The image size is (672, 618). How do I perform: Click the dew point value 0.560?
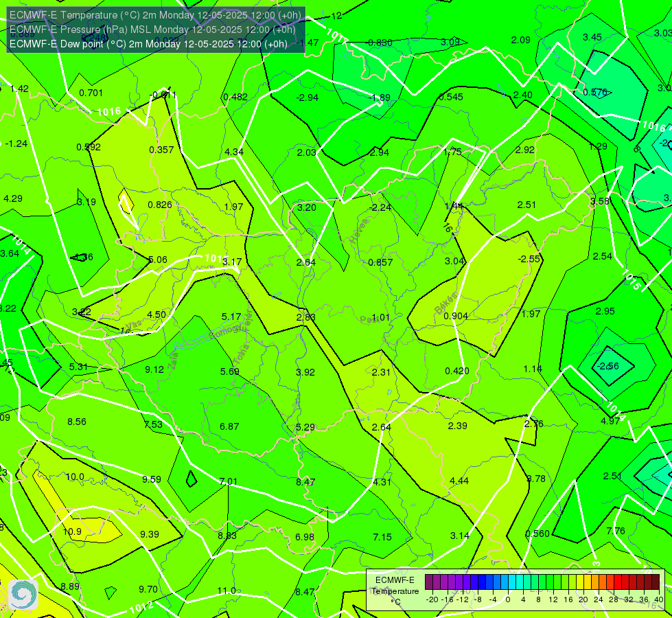coord(537,534)
